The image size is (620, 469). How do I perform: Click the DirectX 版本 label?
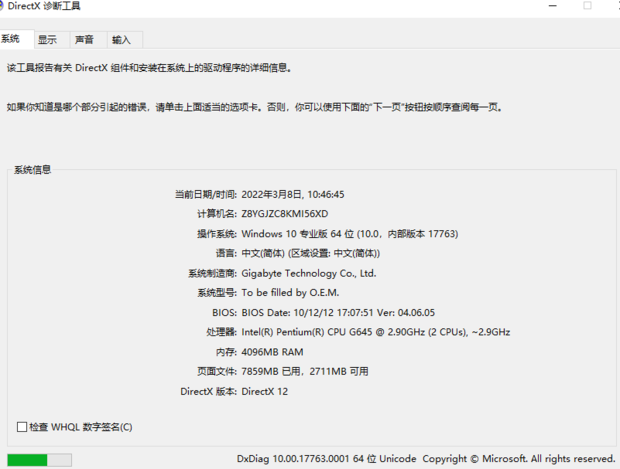point(208,391)
